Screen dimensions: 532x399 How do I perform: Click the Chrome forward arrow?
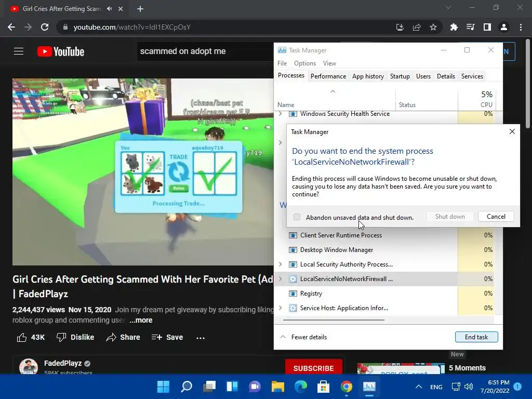click(28, 27)
